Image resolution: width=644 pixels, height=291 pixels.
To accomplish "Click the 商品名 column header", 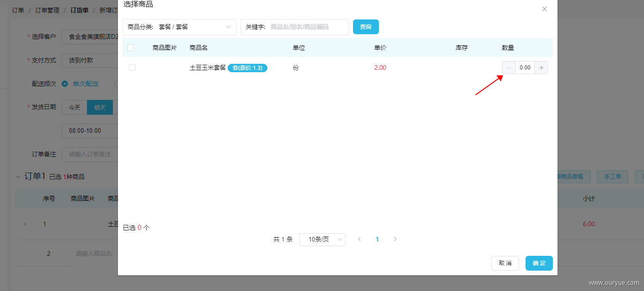I will [198, 48].
